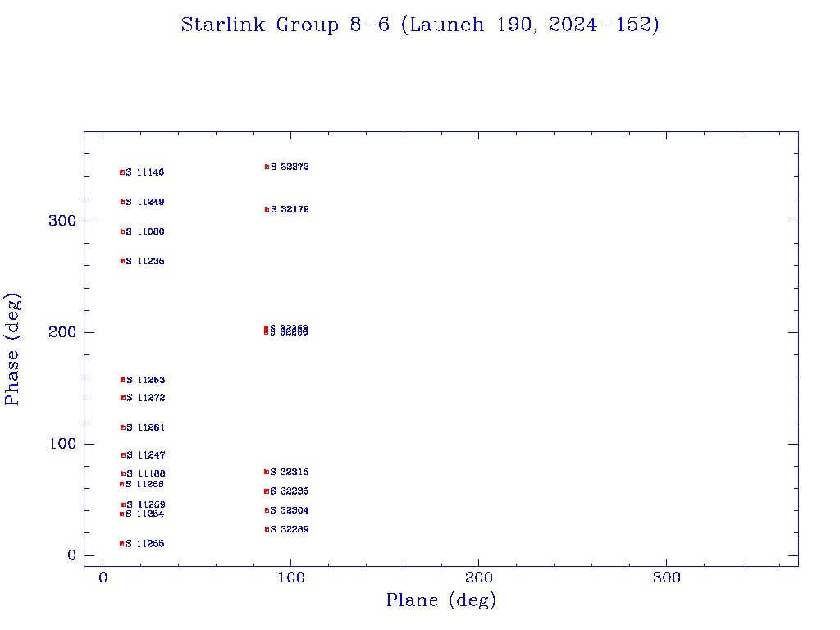Click the red data marker beside S 11146
The width and height of the screenshot is (840, 630).
pyautogui.click(x=122, y=172)
